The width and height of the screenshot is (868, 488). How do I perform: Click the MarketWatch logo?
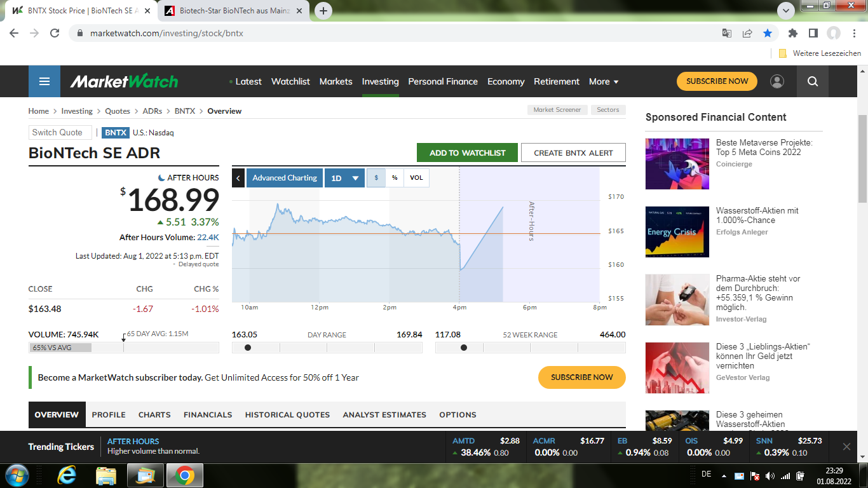point(124,81)
